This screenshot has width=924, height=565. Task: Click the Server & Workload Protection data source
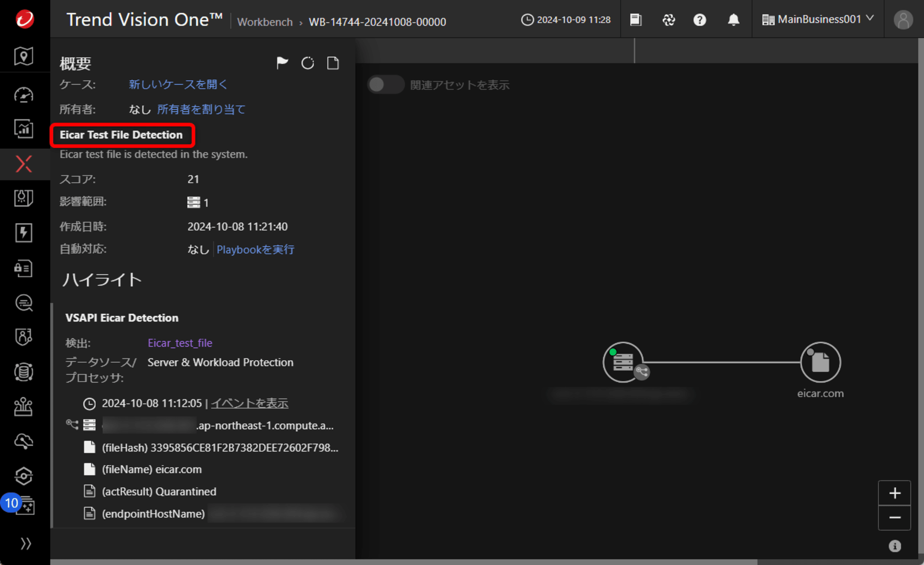click(220, 362)
